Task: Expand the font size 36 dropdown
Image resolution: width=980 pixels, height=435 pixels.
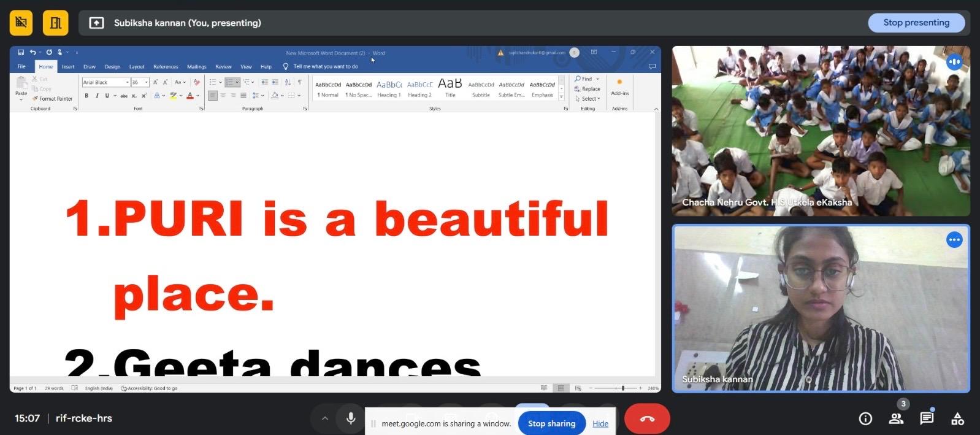Action: (147, 82)
